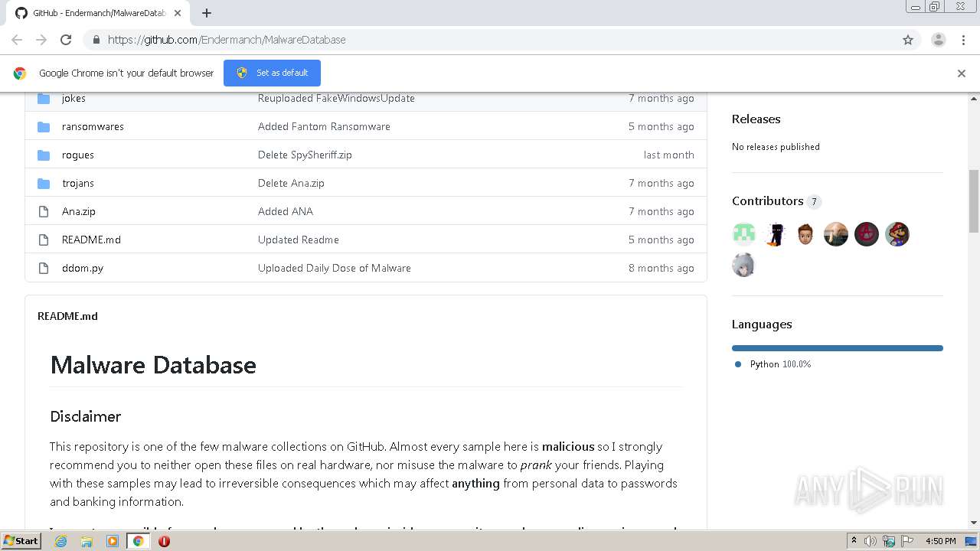Open the Releases section heading
The height and width of the screenshot is (551, 980).
756,119
